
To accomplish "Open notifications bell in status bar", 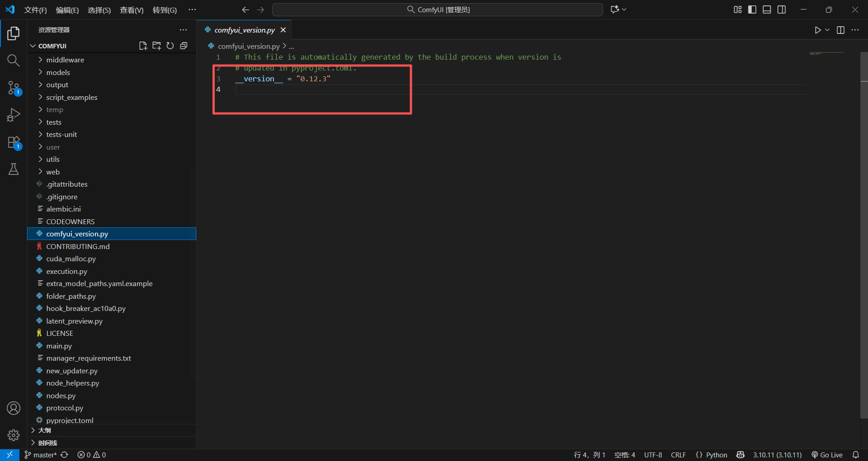I will point(855,455).
